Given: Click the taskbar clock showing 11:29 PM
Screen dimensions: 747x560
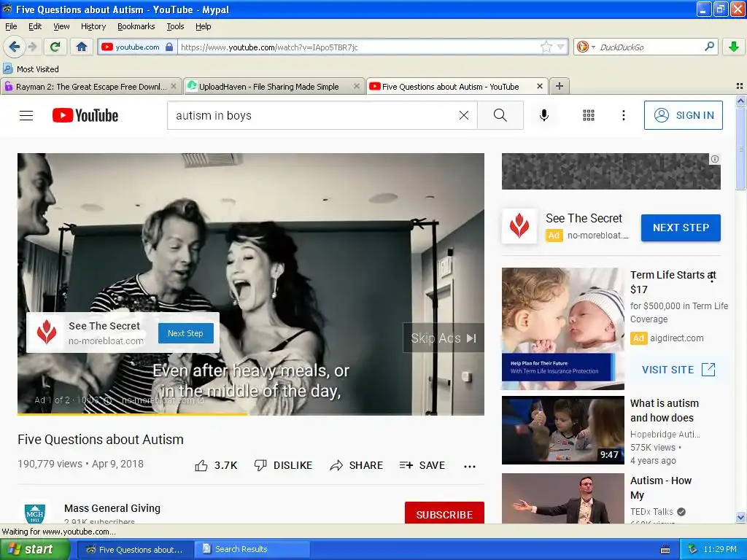Looking at the screenshot, I should click(x=720, y=549).
